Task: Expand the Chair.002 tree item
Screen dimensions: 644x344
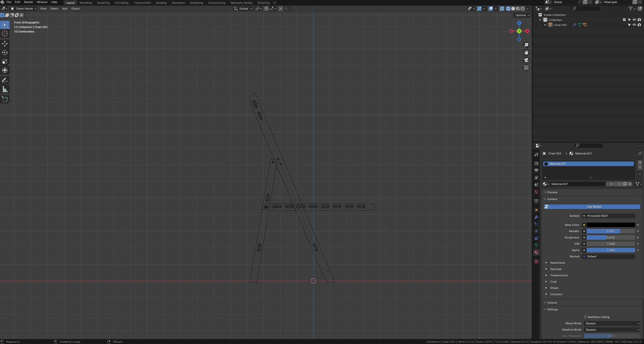Action: coord(545,25)
